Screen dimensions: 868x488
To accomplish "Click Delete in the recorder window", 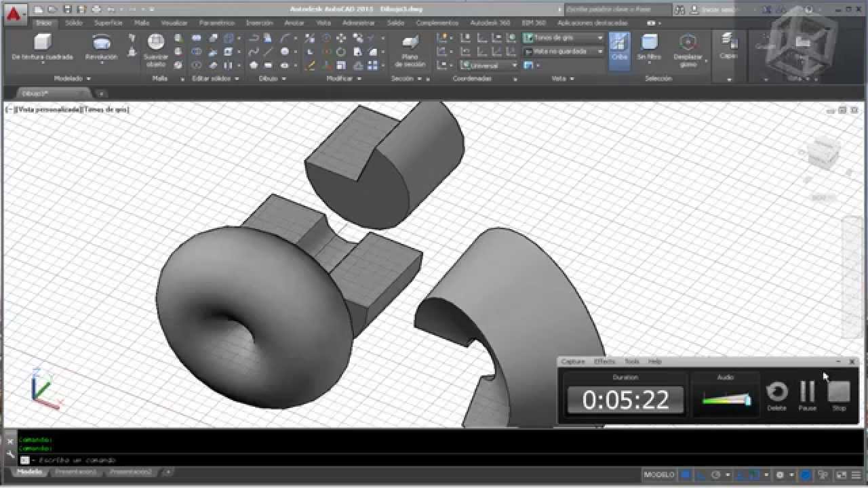I will point(777,396).
